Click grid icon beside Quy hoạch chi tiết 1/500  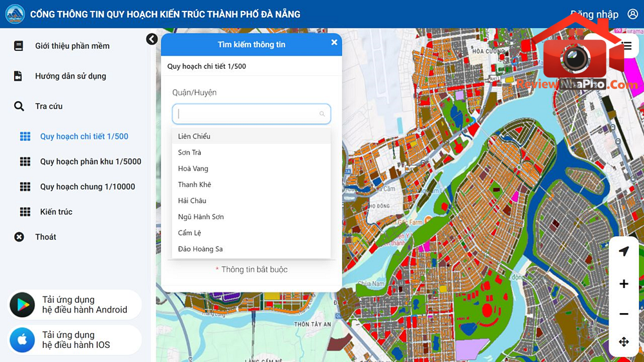(x=25, y=137)
